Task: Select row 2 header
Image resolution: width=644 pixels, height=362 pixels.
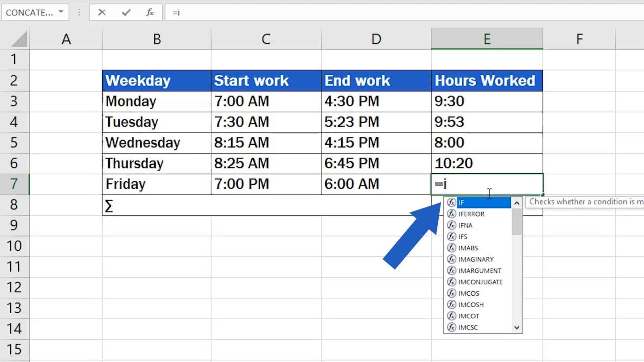Action: pos(14,80)
